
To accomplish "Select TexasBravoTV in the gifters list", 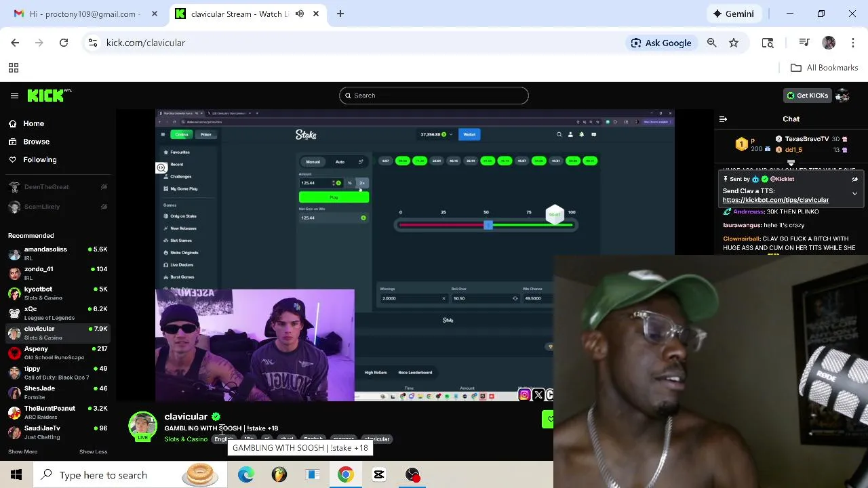I will [x=807, y=139].
